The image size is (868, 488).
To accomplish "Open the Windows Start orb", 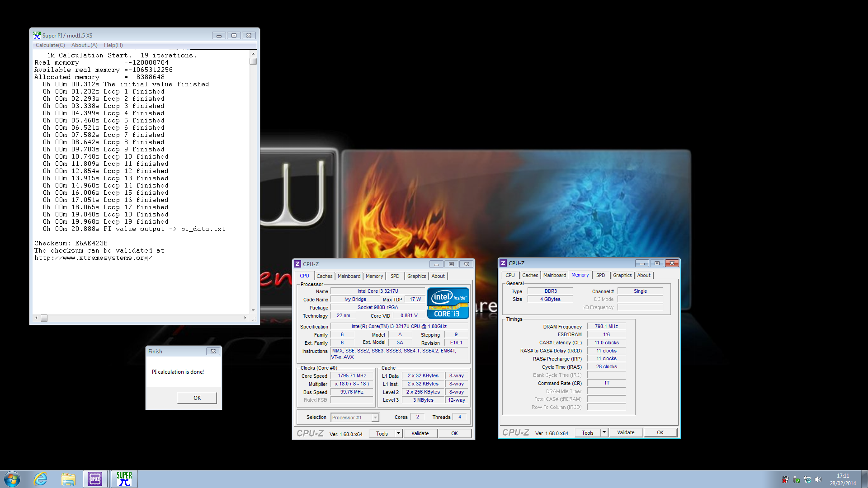I will [12, 479].
